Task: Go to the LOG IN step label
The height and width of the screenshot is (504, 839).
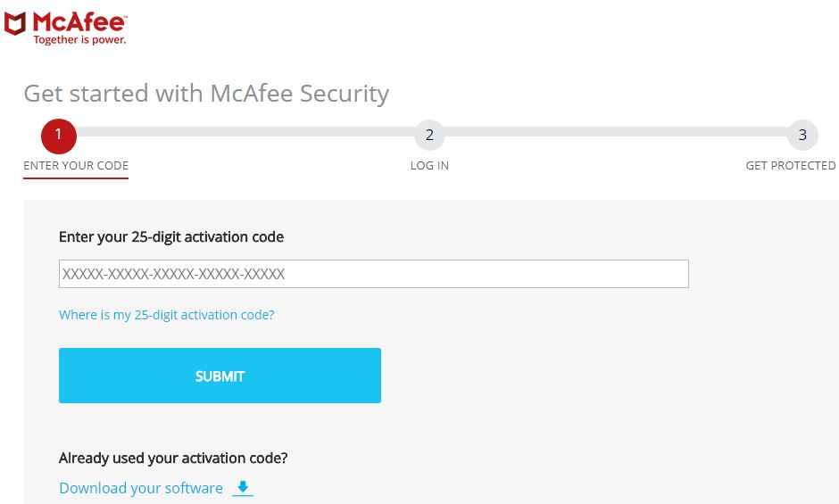Action: (429, 165)
